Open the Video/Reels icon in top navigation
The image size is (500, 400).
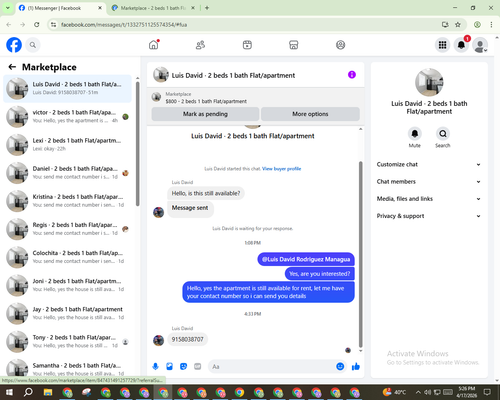(247, 45)
